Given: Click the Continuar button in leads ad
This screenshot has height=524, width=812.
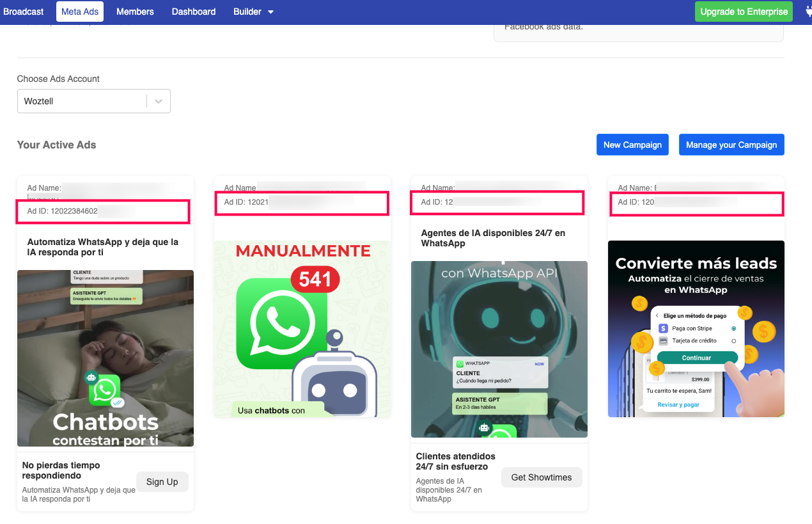Looking at the screenshot, I should pos(697,358).
